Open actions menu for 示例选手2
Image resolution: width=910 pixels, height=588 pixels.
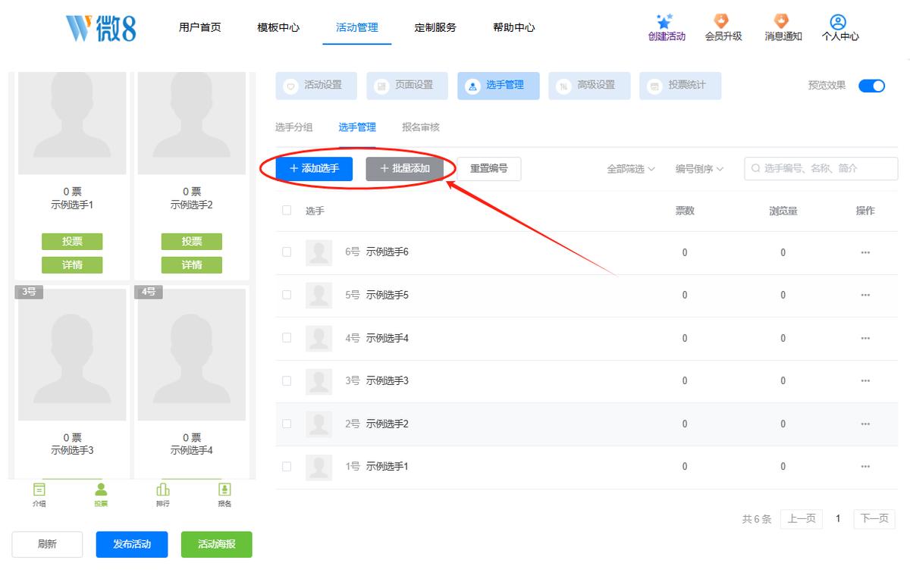865,424
